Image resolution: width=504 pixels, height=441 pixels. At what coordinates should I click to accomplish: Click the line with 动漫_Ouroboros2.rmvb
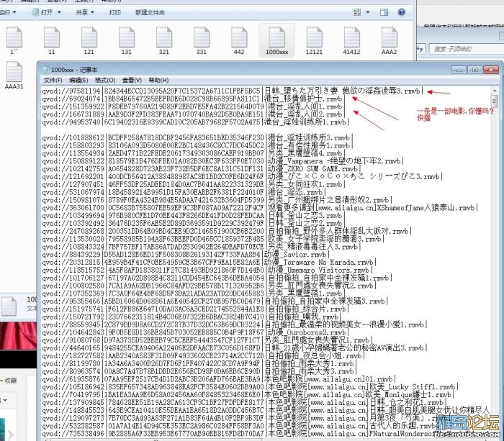195,332
